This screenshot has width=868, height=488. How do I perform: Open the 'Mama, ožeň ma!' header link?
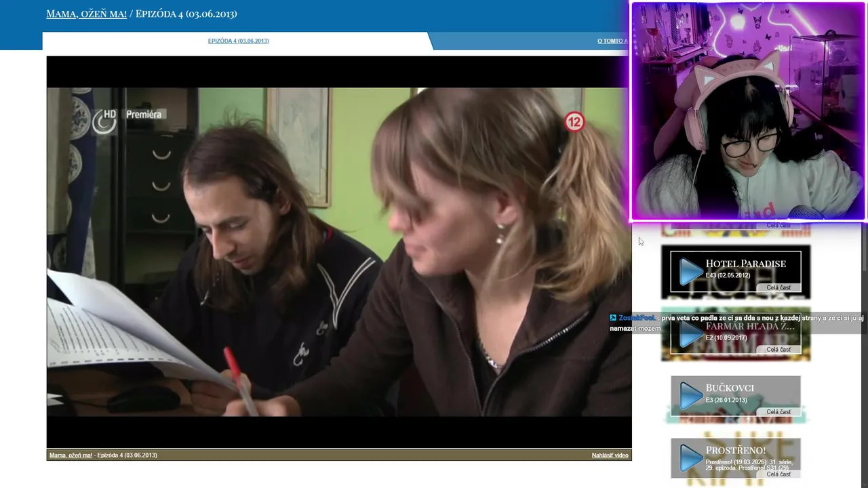point(86,14)
